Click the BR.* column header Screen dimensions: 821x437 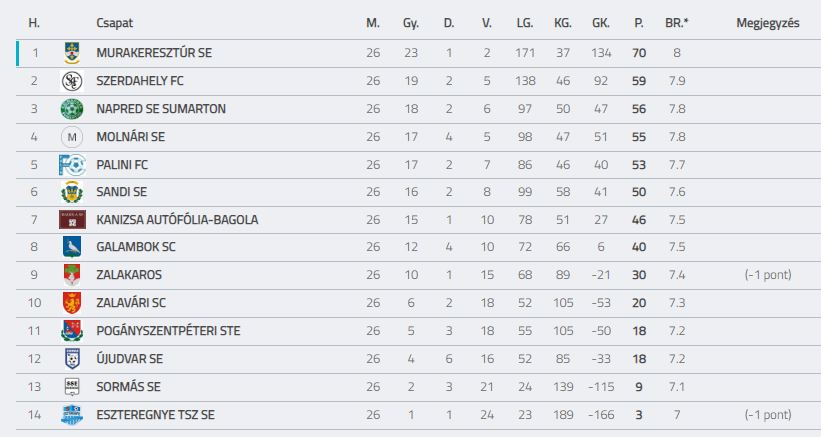[676, 23]
